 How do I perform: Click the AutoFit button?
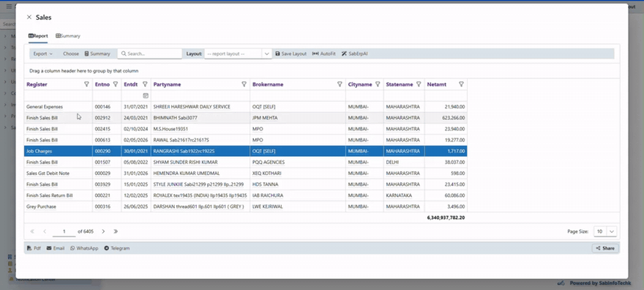[x=323, y=53]
